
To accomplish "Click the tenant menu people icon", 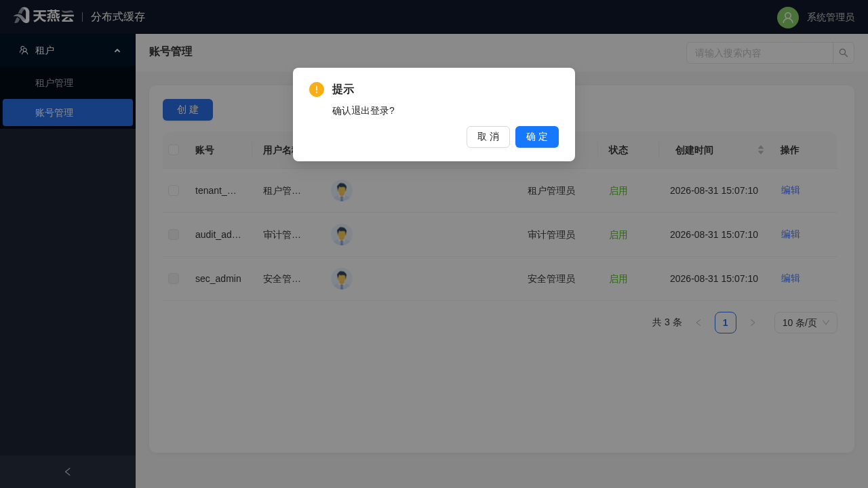I will tap(24, 50).
